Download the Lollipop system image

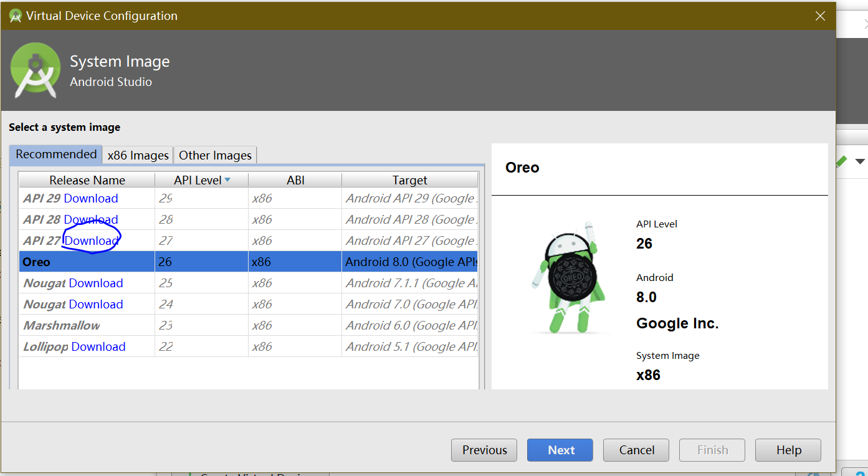[98, 346]
